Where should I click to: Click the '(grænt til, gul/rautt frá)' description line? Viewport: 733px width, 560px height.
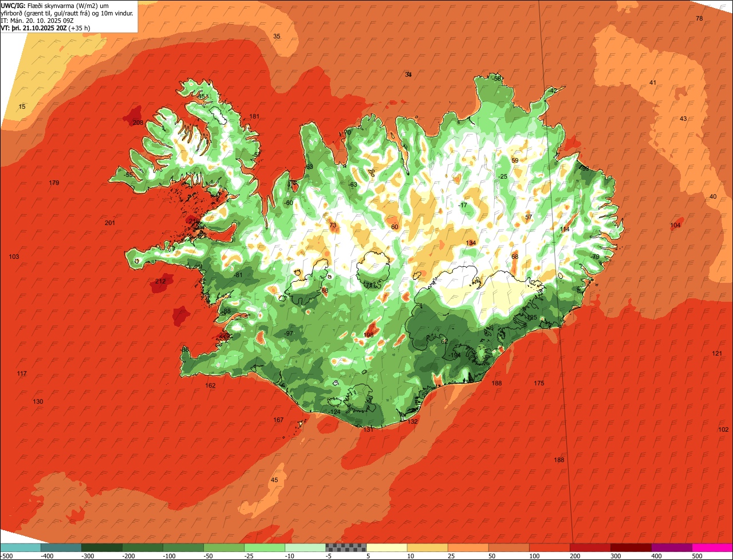click(x=67, y=13)
